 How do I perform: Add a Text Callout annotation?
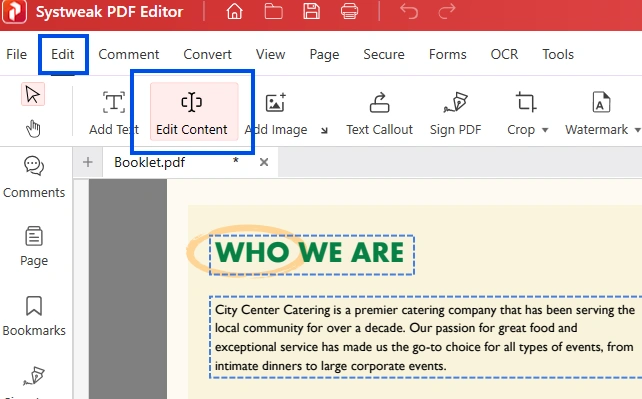click(x=380, y=114)
